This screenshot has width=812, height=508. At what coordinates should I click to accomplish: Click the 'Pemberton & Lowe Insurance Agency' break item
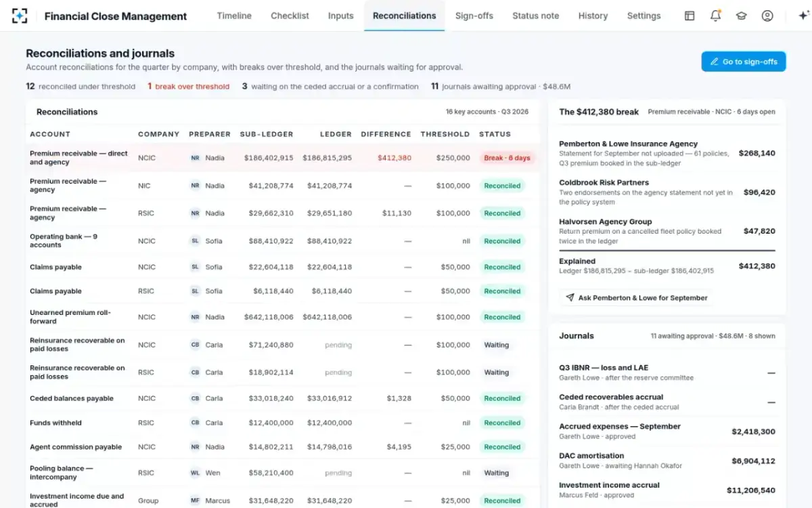tap(667, 153)
